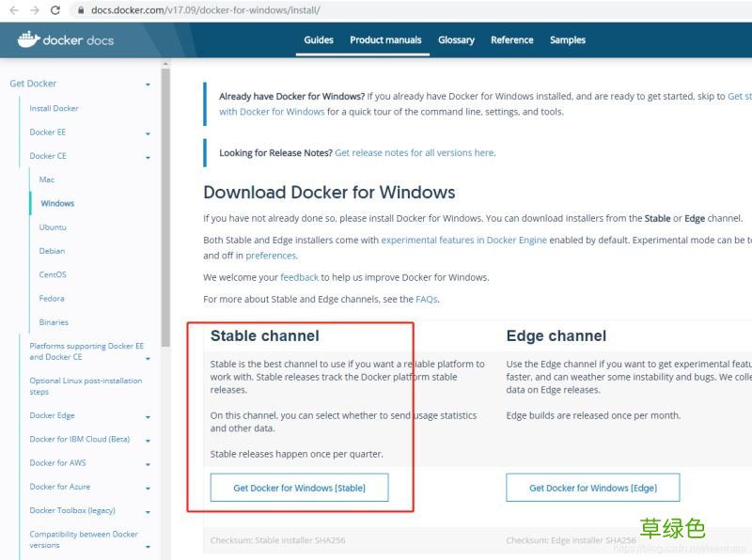Image resolution: width=752 pixels, height=560 pixels.
Task: Open the Guides menu item
Action: 318,40
